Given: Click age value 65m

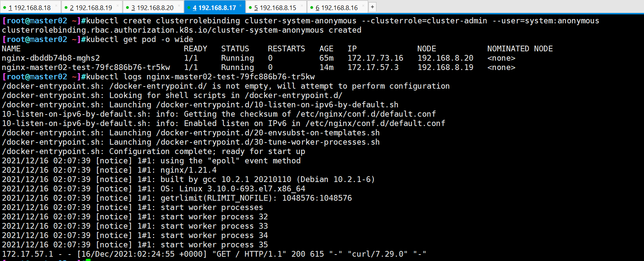Looking at the screenshot, I should pos(326,58).
